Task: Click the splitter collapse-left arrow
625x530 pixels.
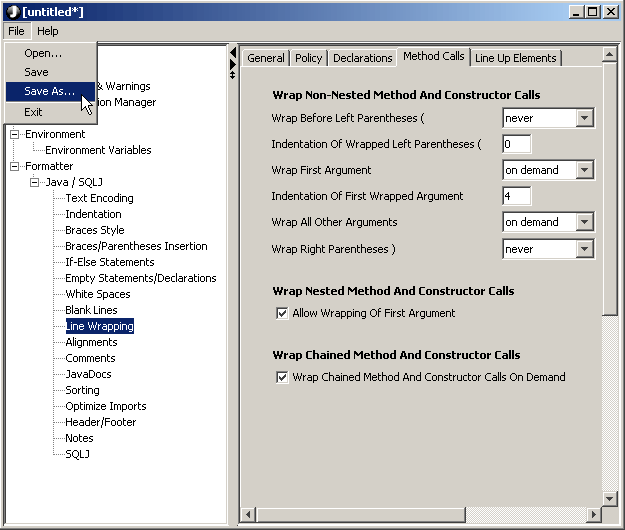Action: (233, 52)
